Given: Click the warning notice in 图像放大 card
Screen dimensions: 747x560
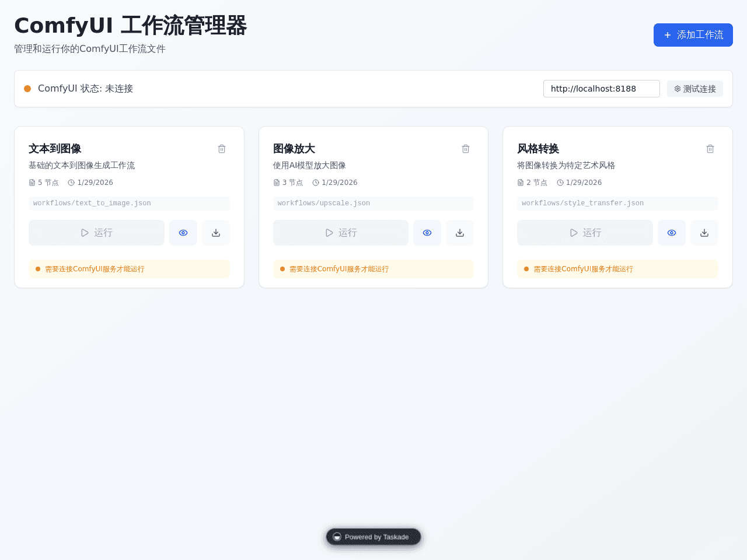Looking at the screenshot, I should coord(373,269).
